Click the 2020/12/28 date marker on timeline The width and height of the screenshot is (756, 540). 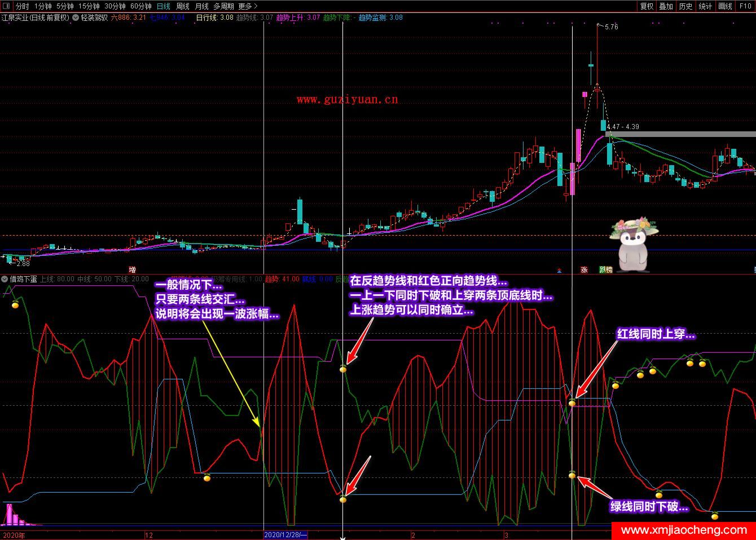click(285, 534)
